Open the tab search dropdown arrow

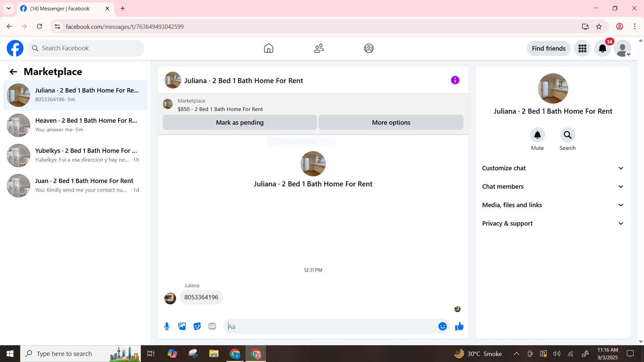point(9,9)
